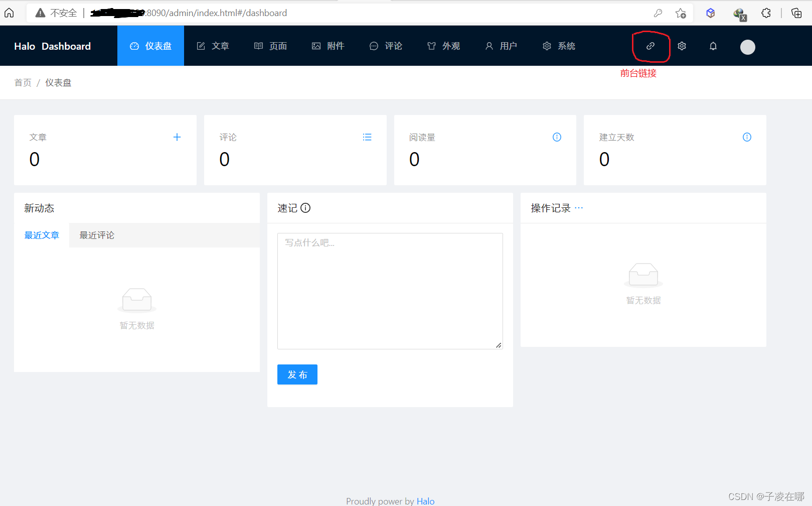
Task: Open the 附件 menu
Action: click(328, 46)
